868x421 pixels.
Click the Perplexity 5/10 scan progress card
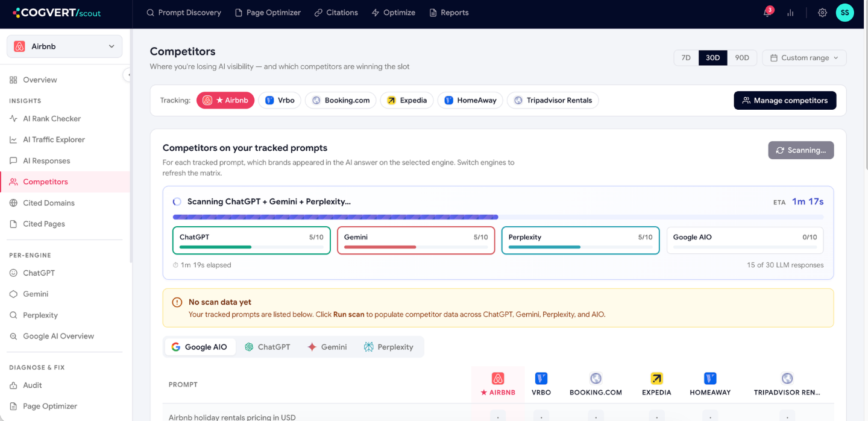tap(580, 241)
